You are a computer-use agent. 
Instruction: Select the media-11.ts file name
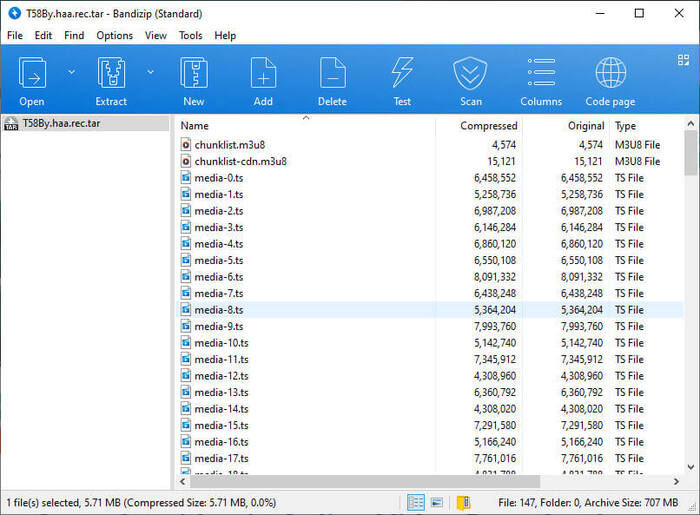[x=221, y=360]
